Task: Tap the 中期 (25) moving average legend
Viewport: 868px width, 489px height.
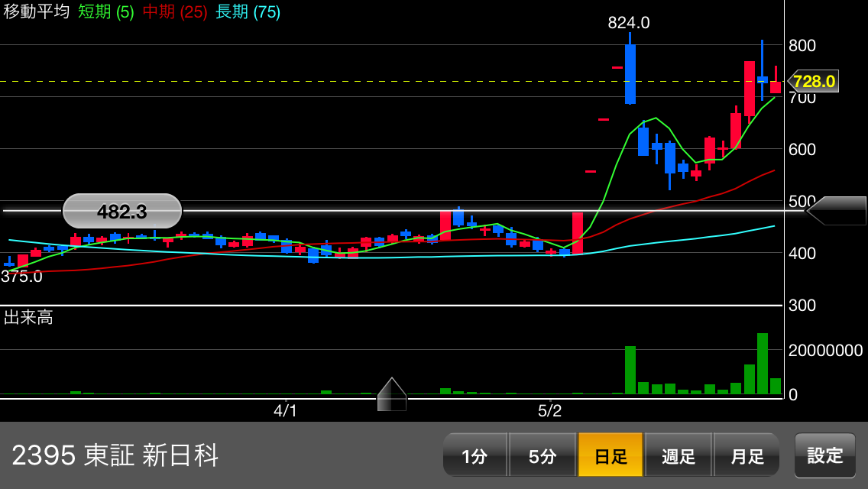Action: (x=175, y=12)
